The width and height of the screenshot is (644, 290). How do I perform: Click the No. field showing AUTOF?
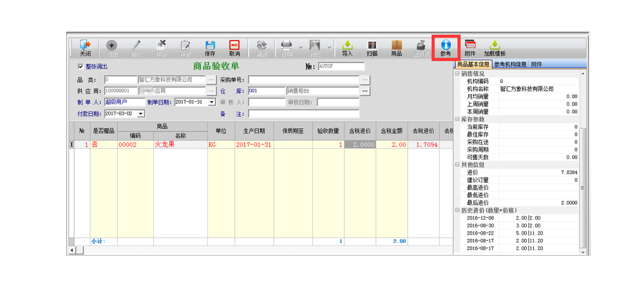(341, 66)
